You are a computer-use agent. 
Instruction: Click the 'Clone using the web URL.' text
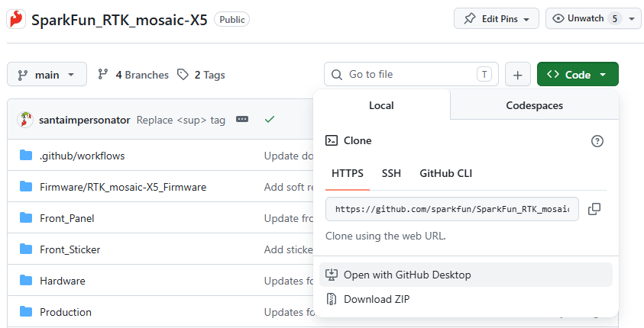385,236
